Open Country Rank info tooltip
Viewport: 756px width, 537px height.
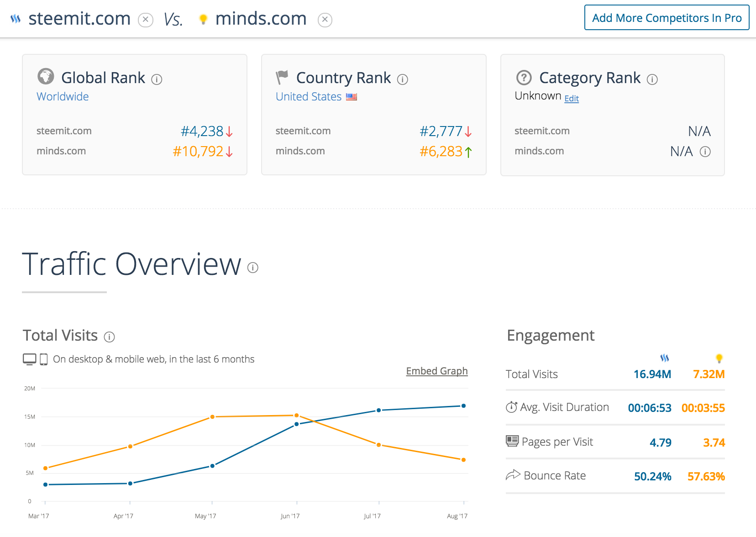point(402,79)
